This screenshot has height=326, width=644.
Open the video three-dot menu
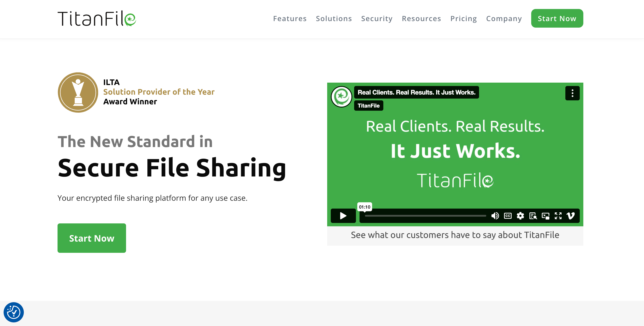click(572, 93)
